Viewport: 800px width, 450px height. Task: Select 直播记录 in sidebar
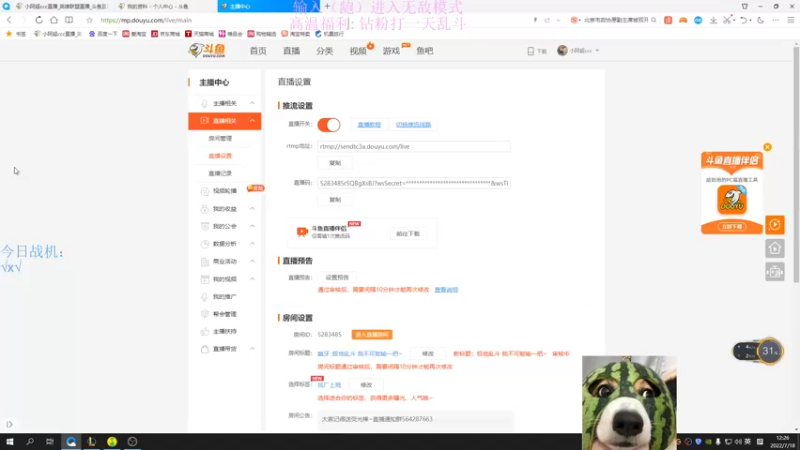click(x=220, y=173)
